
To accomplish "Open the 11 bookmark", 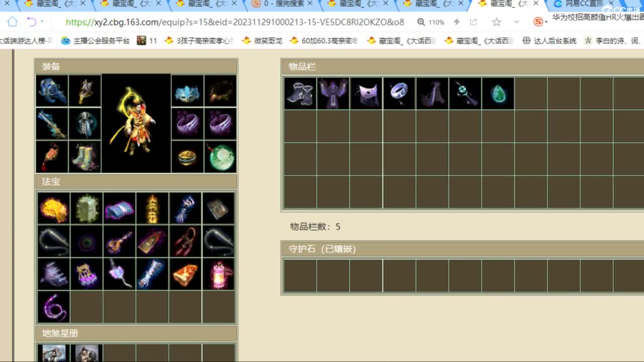I will tap(147, 41).
